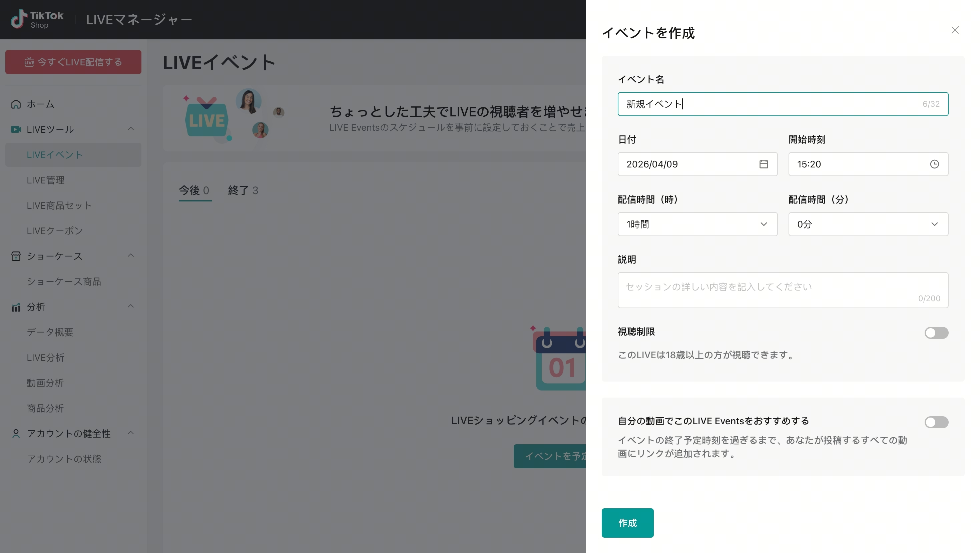980x553 pixels.
Task: Enable 自分の動画でこのLIVE Eventsをおすすめする switch
Action: click(936, 422)
